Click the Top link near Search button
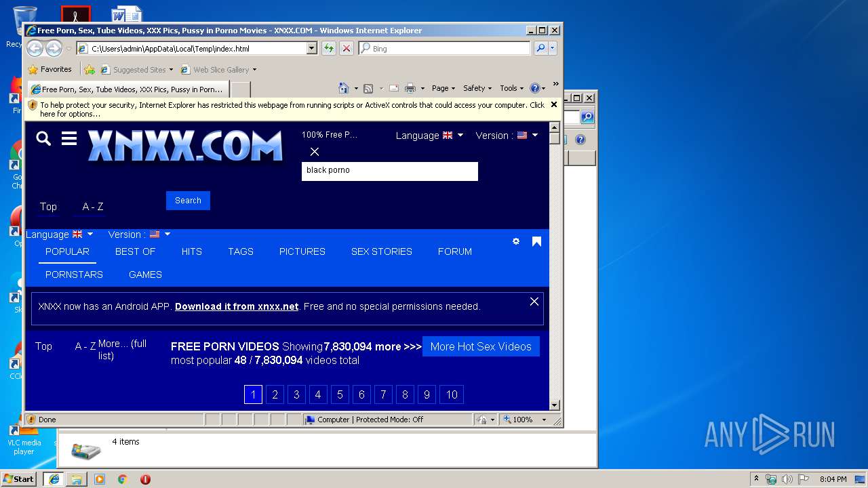Image resolution: width=868 pixels, height=488 pixels. (x=48, y=207)
